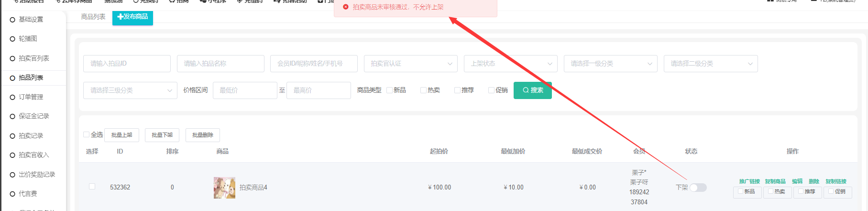The height and width of the screenshot is (211, 868).
Task: Open the thumbnail image of 拍卖商品4
Action: tap(224, 188)
